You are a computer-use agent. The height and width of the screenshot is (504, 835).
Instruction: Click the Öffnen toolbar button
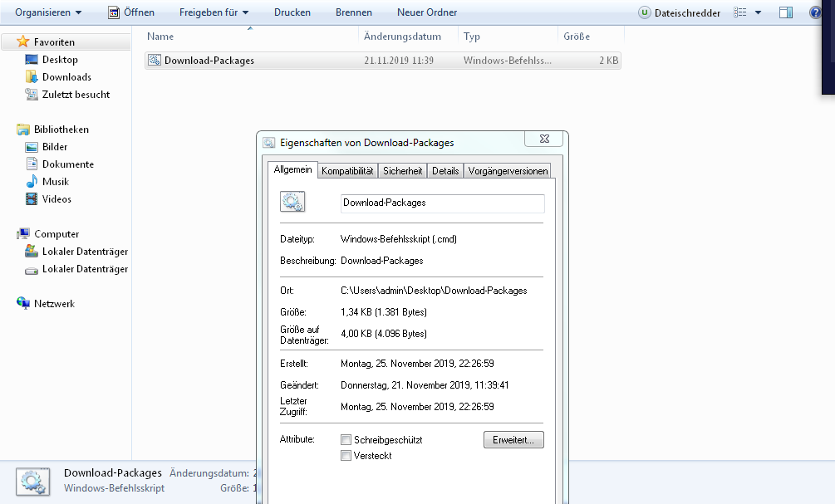[x=131, y=12]
